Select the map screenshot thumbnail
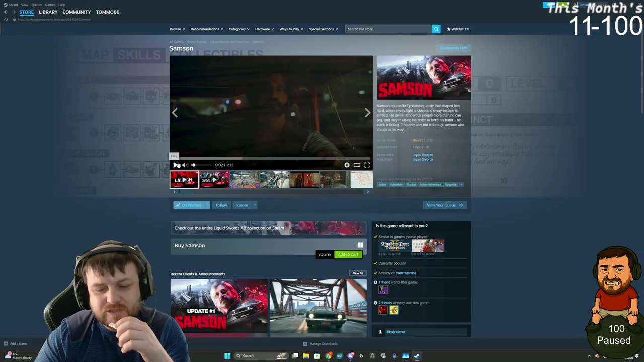 point(362,179)
